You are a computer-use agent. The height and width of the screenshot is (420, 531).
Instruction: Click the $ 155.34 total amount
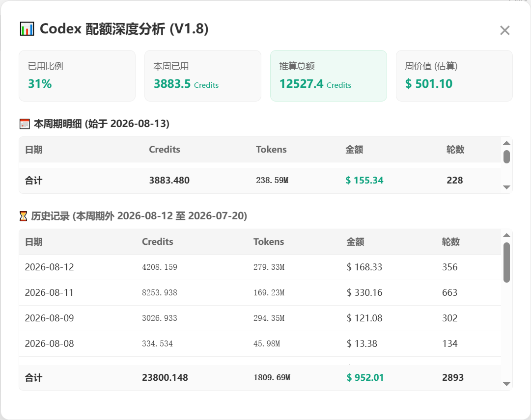pyautogui.click(x=364, y=180)
